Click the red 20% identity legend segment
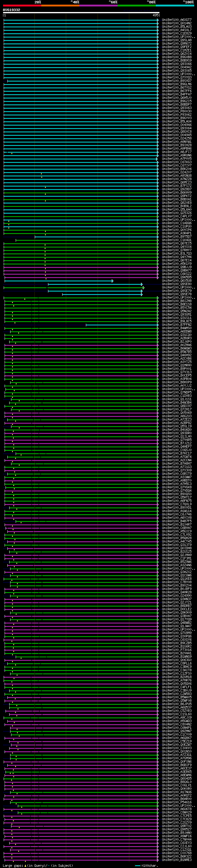Screen dimensions: 197x868 pyautogui.click(x=22, y=6)
